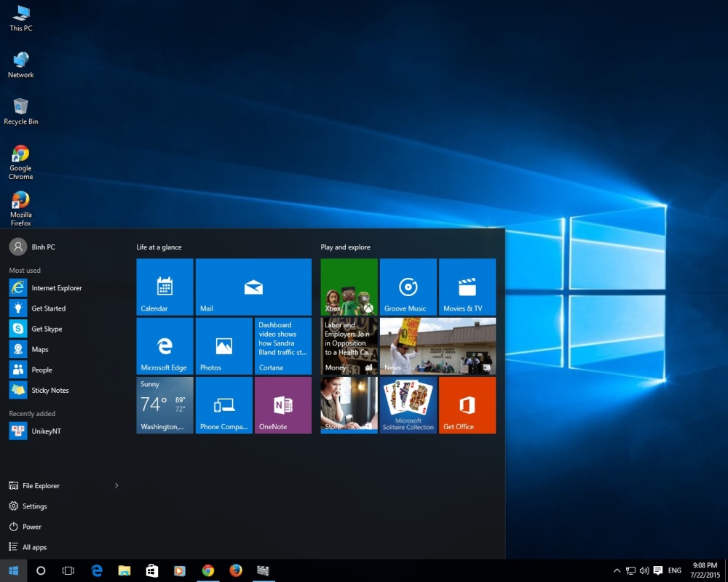The image size is (728, 582).
Task: Switch the ENG input language indicator
Action: click(x=675, y=571)
